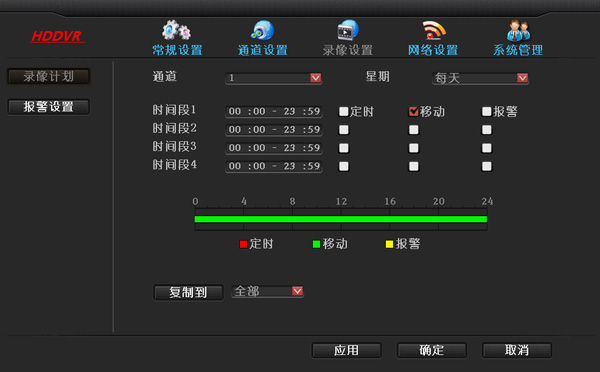Screen dimensions: 600x372
Task: Check 报警 checkbox for 时间段3
Action: point(487,148)
